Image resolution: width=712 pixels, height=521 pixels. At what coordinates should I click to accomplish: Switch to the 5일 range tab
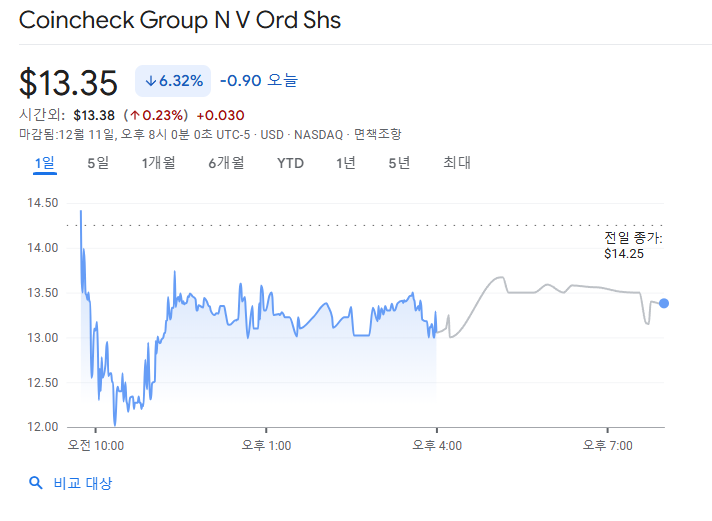(x=98, y=163)
